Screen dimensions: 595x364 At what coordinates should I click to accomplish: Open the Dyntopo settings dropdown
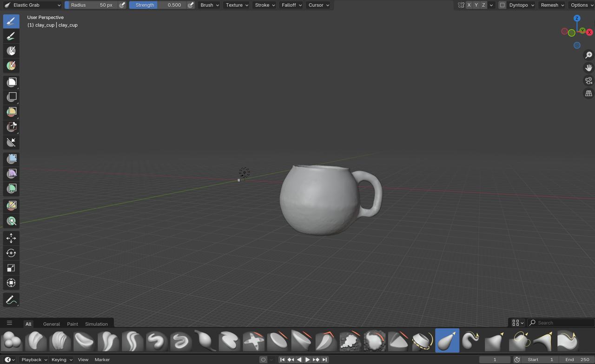click(x=521, y=5)
